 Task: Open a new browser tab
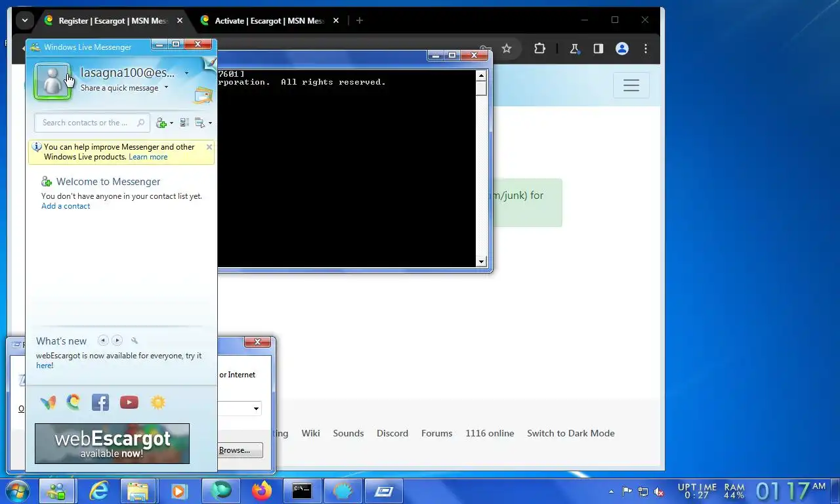tap(359, 20)
